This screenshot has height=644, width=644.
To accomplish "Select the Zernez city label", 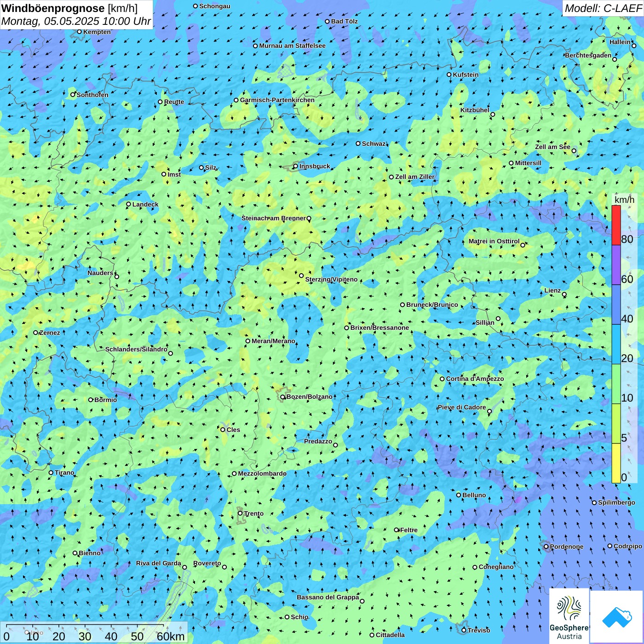I will 50,333.
